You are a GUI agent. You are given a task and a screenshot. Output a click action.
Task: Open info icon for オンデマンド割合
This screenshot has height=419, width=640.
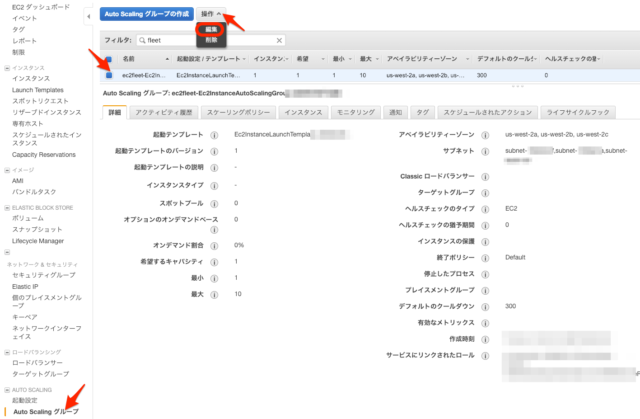[x=214, y=246]
